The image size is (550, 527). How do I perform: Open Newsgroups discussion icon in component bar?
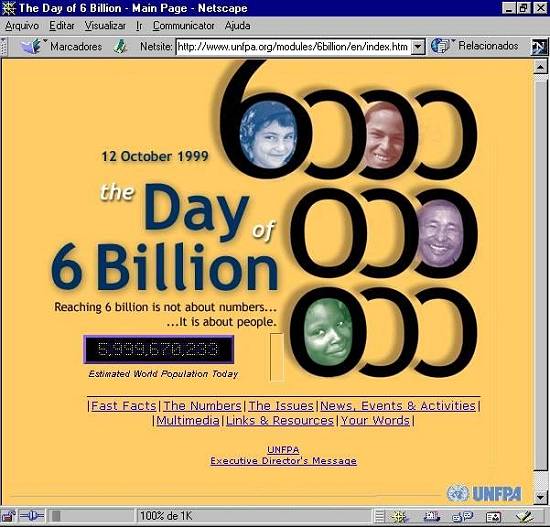coord(462,516)
